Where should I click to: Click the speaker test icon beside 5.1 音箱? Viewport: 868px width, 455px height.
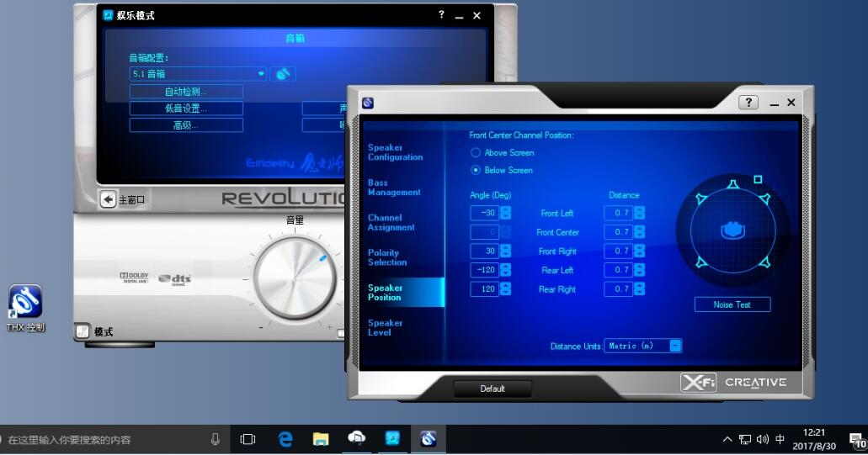click(x=283, y=74)
